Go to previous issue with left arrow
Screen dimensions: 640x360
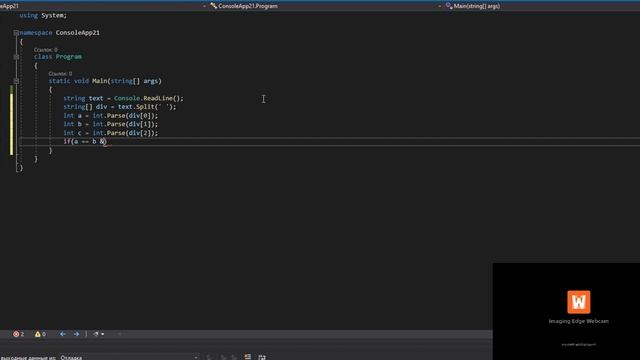pyautogui.click(x=63, y=334)
